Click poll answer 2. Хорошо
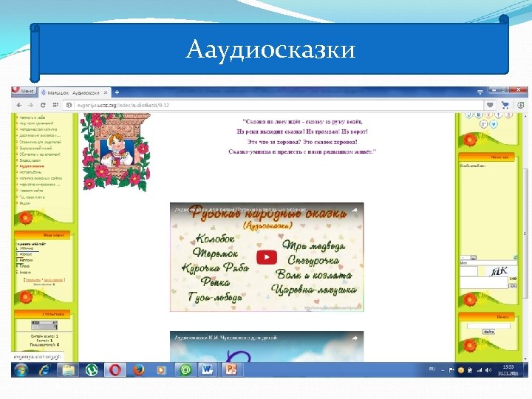The width and height of the screenshot is (532, 399). pos(24,254)
